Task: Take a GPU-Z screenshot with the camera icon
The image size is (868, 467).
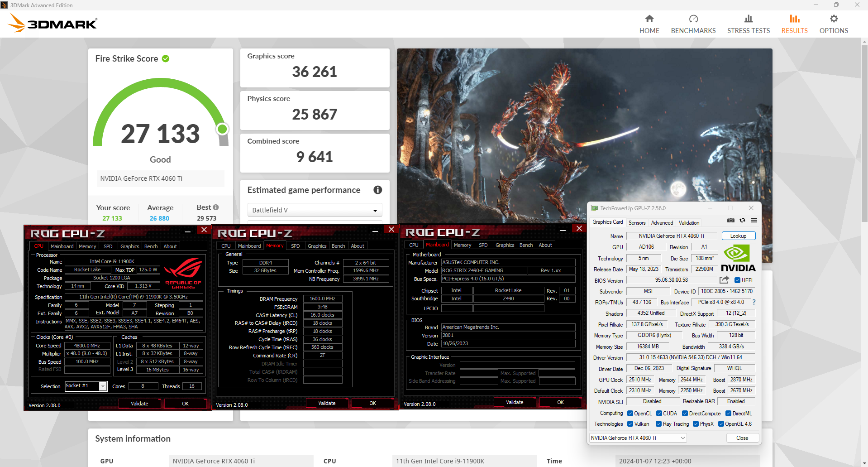Action: tap(730, 220)
